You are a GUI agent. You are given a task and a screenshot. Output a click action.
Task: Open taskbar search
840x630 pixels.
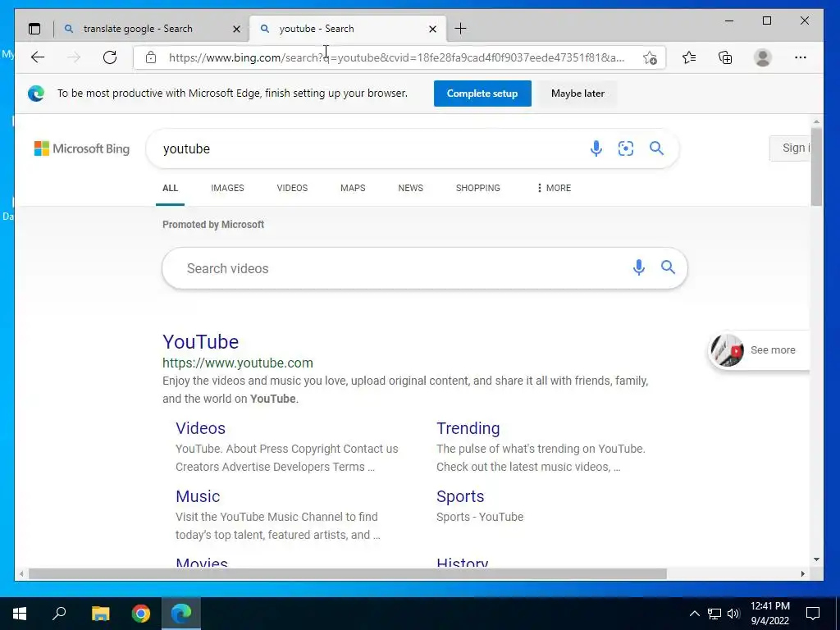(59, 613)
